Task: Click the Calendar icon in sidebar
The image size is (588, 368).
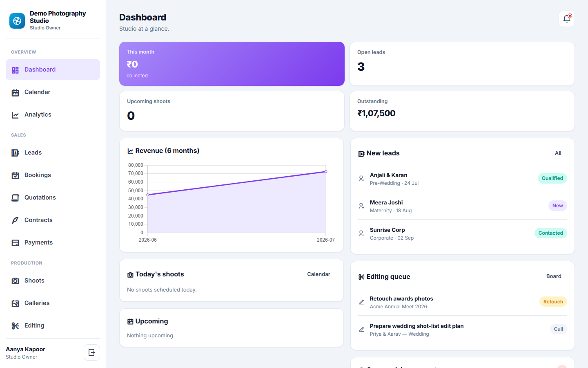Action: tap(16, 92)
